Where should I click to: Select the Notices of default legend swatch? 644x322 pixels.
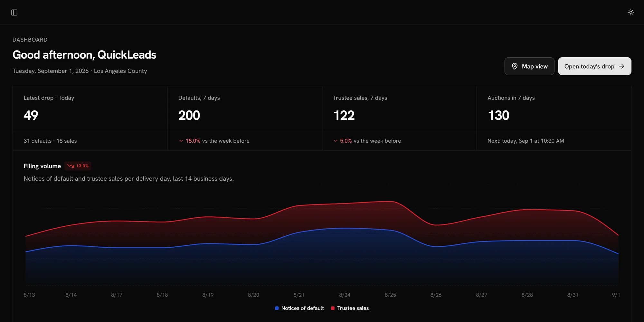(277, 308)
